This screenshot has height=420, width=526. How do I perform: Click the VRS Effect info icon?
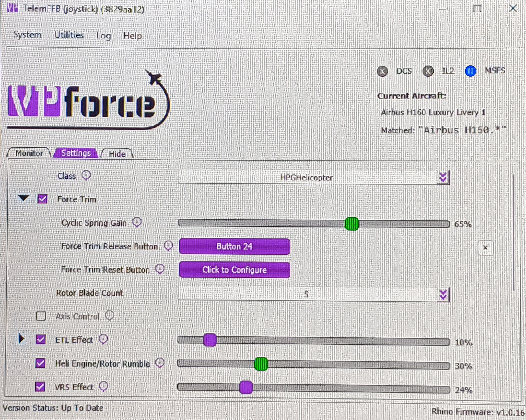coord(103,386)
